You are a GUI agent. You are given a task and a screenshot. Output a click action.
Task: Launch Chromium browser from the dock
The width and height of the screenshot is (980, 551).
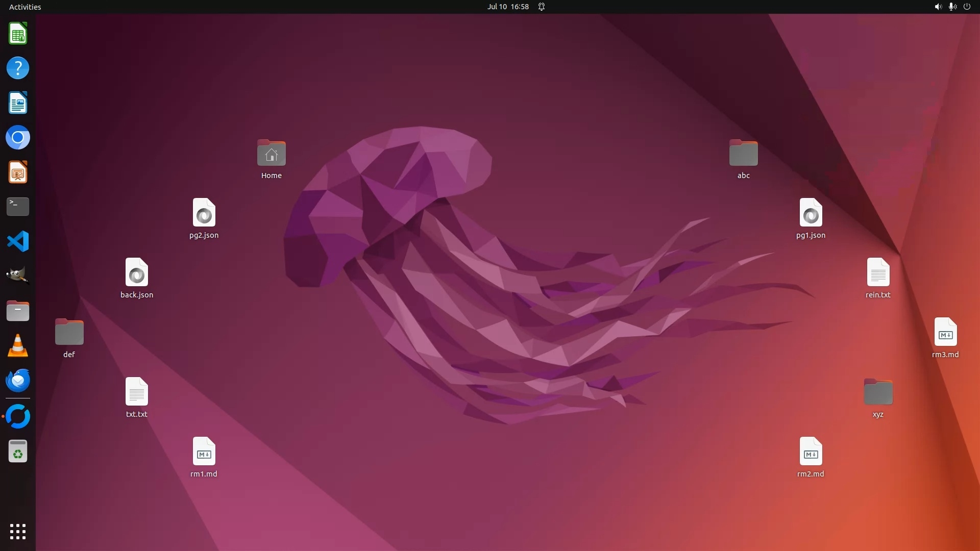(x=18, y=138)
